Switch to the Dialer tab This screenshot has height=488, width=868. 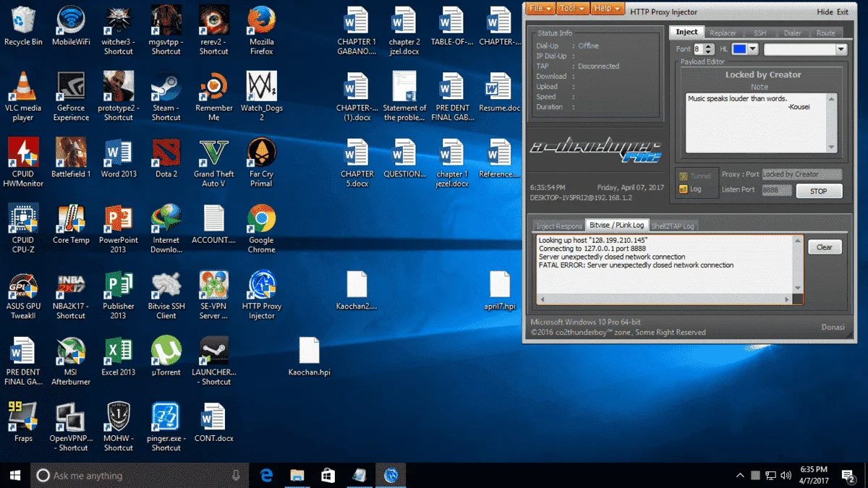click(792, 33)
